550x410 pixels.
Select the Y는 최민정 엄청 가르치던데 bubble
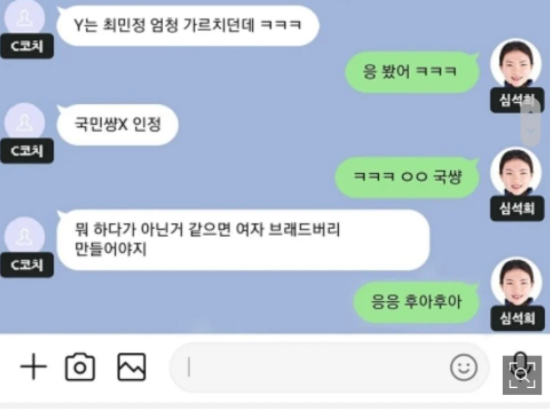pyautogui.click(x=188, y=25)
